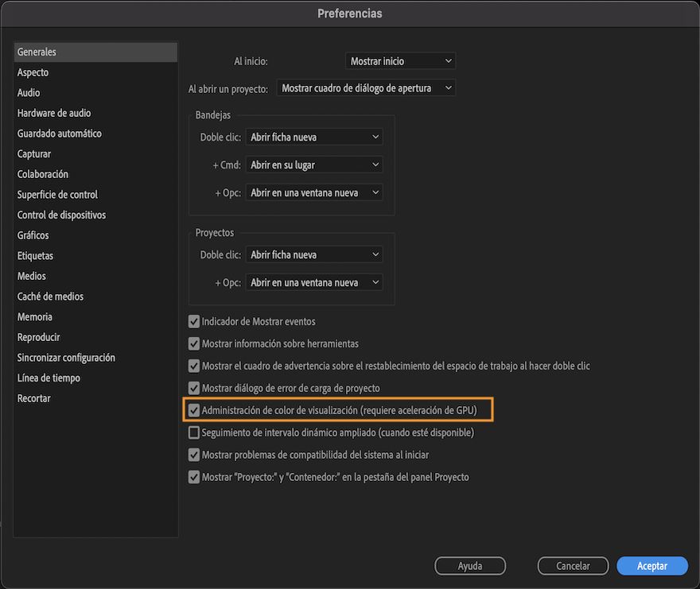Screen dimensions: 700x589
Task: Open the '+ Opc' dropdown under Bandejas
Action: pyautogui.click(x=313, y=192)
